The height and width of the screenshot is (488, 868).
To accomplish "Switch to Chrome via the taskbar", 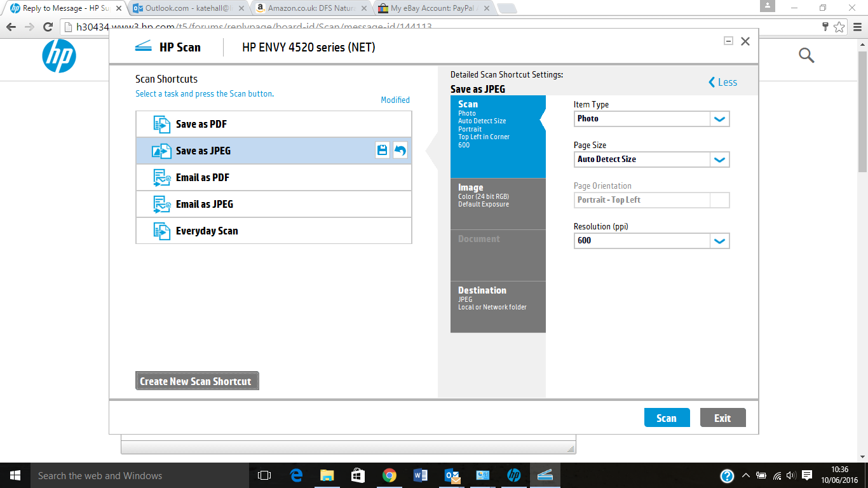I will [389, 475].
